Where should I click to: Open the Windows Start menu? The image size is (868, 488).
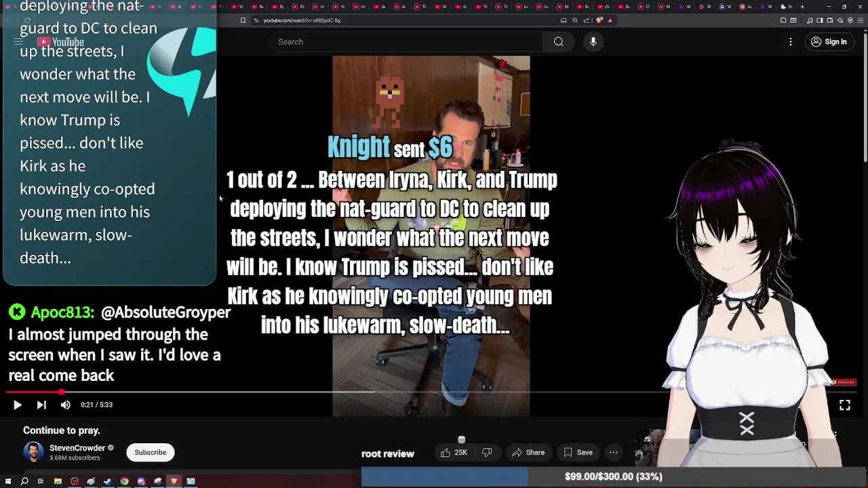8,481
